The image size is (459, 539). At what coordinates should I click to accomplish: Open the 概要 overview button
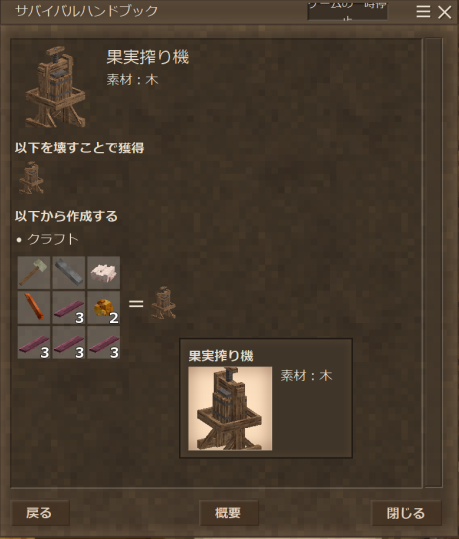point(229,513)
